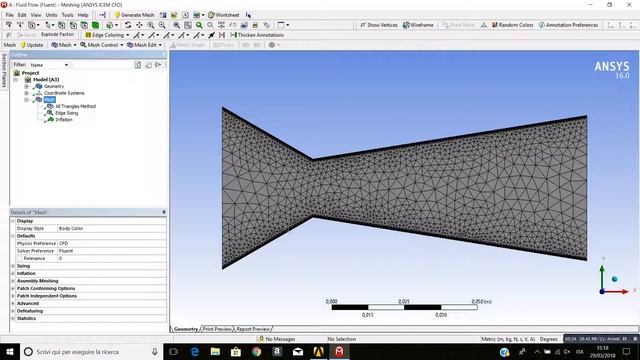Screen dimensions: 640x360
Task: Open the Tools menu
Action: click(67, 15)
